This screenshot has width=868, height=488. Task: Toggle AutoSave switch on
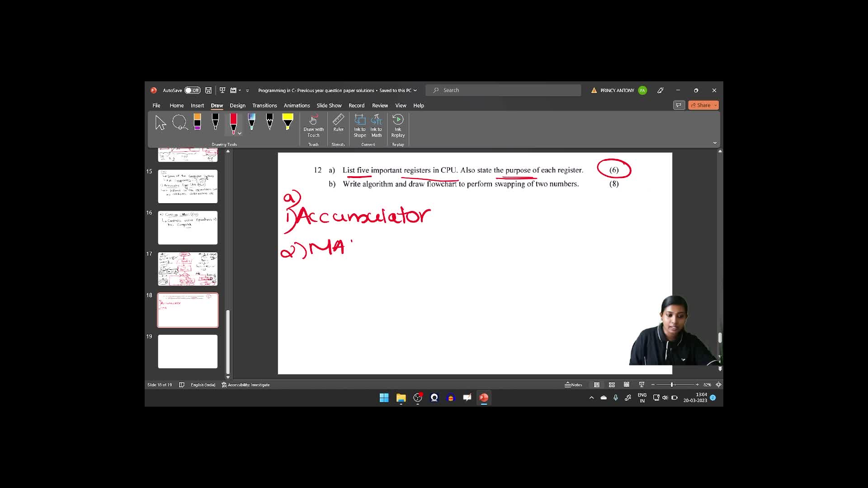click(192, 90)
